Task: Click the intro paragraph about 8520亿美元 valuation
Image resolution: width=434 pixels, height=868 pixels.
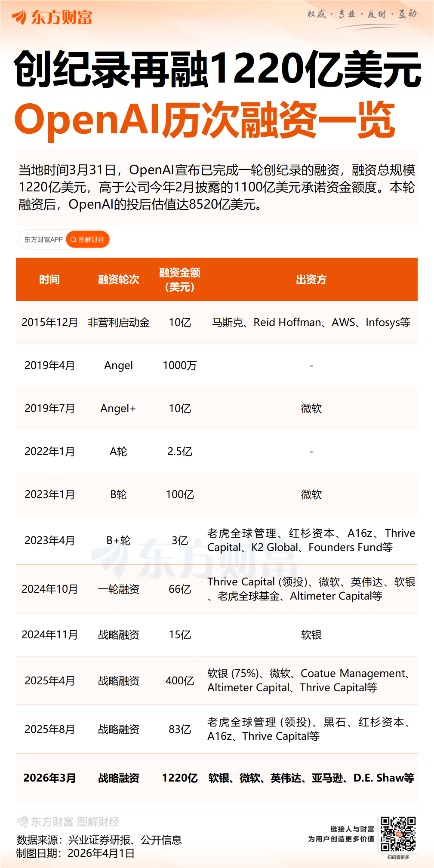Action: 217,187
